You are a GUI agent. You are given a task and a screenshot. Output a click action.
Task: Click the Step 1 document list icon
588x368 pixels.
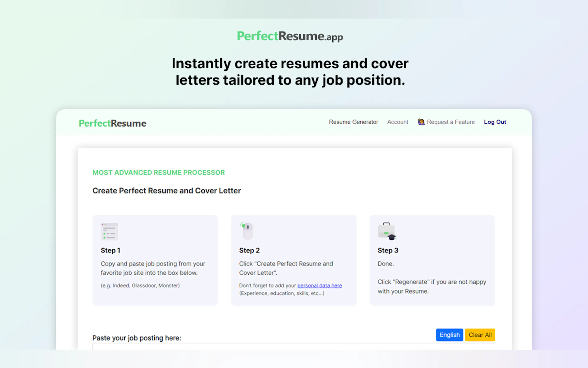pyautogui.click(x=109, y=232)
